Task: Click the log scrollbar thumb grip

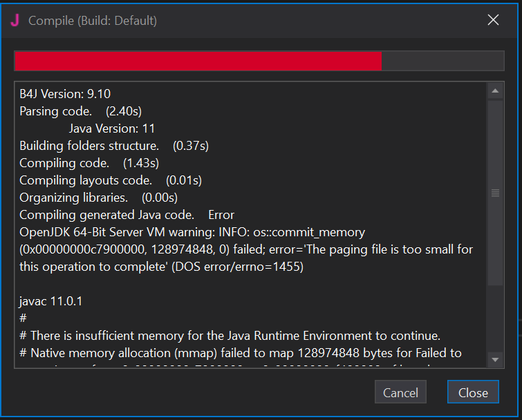Action: pyautogui.click(x=495, y=193)
